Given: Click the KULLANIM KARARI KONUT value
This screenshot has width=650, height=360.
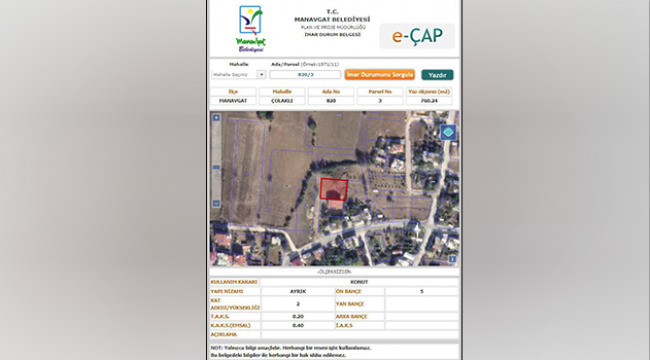Looking at the screenshot, I should pyautogui.click(x=359, y=282).
